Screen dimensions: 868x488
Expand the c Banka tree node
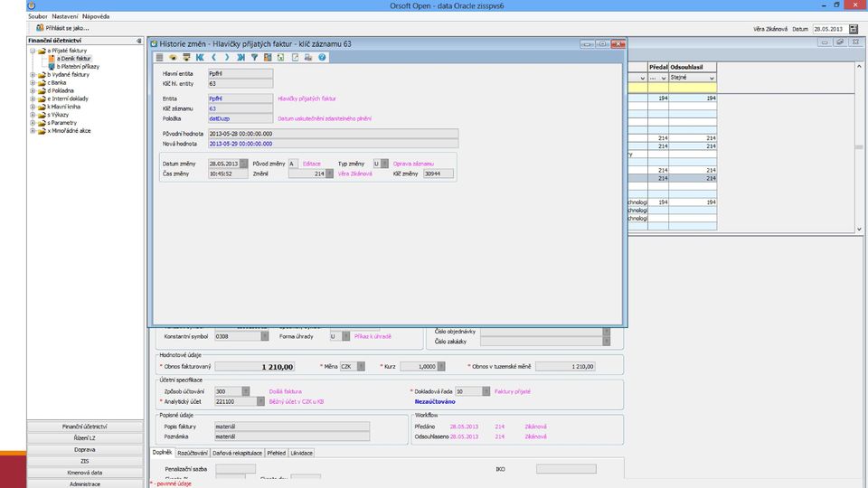33,82
